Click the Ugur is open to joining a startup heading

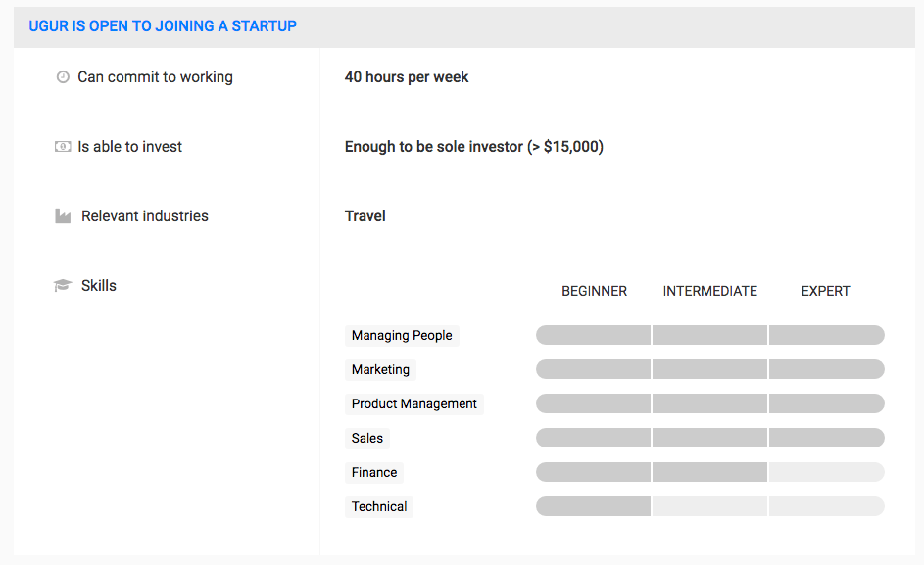163,26
